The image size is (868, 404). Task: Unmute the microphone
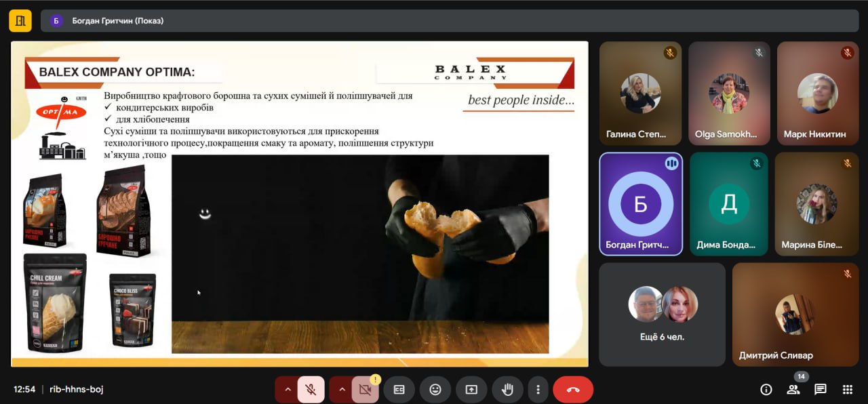(311, 390)
